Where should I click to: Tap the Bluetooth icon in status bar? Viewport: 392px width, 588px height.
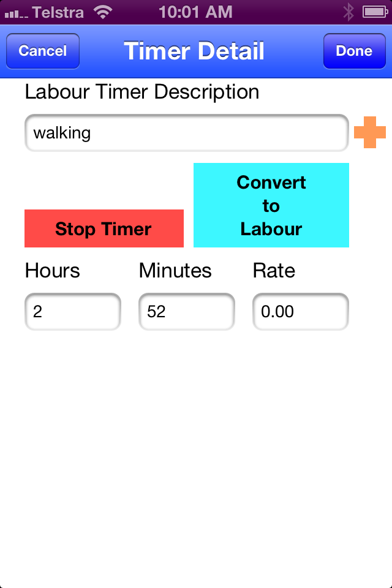[349, 12]
